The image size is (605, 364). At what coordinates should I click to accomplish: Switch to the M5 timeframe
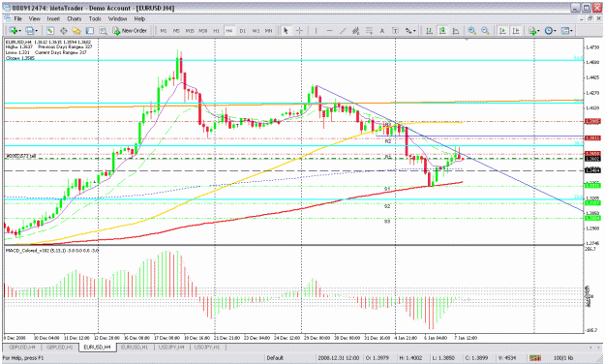[x=176, y=31]
